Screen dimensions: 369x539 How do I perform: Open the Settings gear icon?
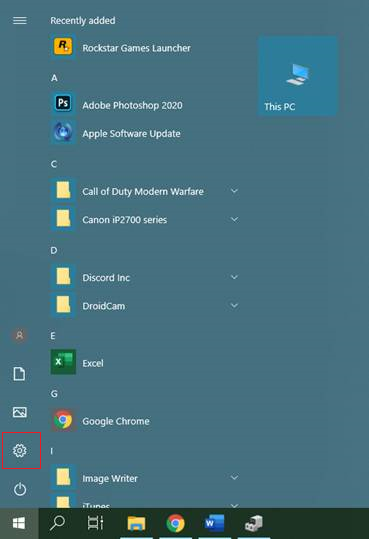[20, 451]
